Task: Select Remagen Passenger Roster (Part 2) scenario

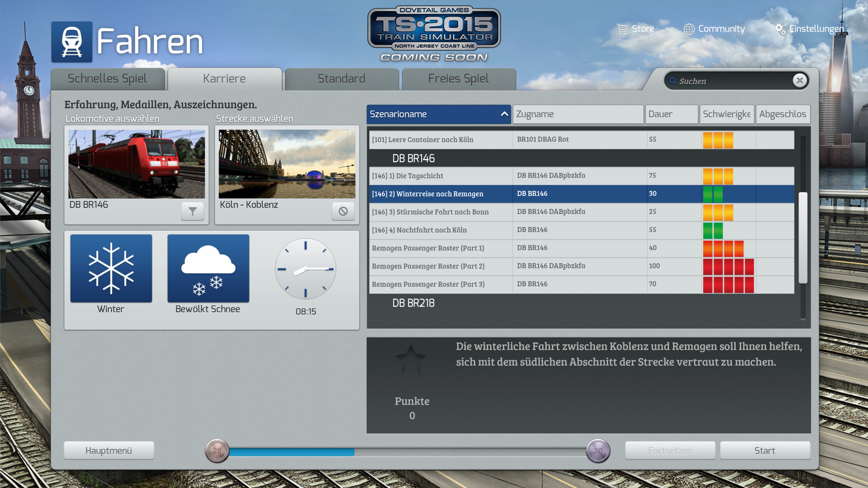Action: pos(428,266)
